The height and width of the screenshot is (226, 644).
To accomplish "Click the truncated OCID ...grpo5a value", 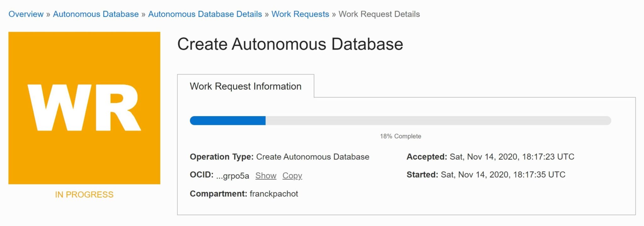I will pos(233,176).
